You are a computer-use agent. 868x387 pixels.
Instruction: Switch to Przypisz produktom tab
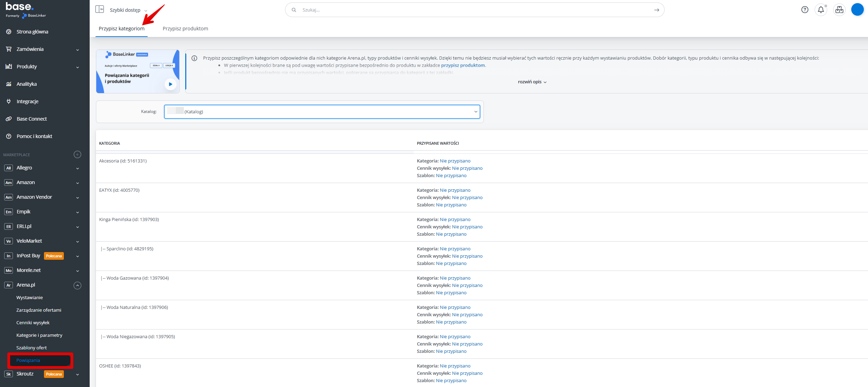(x=185, y=29)
